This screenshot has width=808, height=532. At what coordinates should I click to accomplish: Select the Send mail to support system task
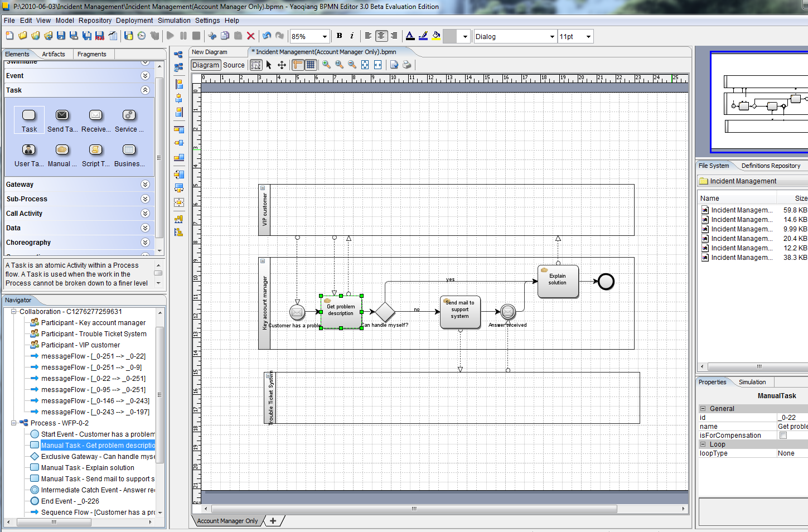click(460, 312)
